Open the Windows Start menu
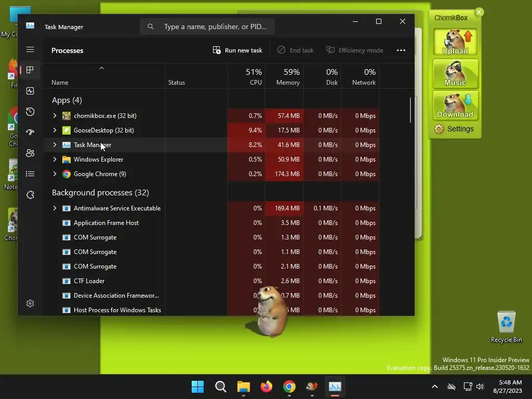 (197, 387)
